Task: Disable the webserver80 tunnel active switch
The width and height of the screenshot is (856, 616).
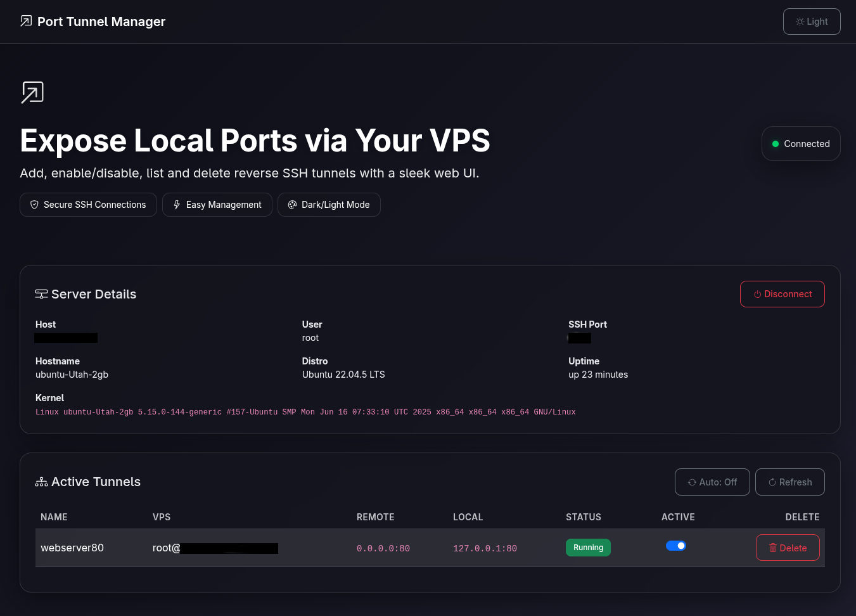Action: tap(675, 546)
